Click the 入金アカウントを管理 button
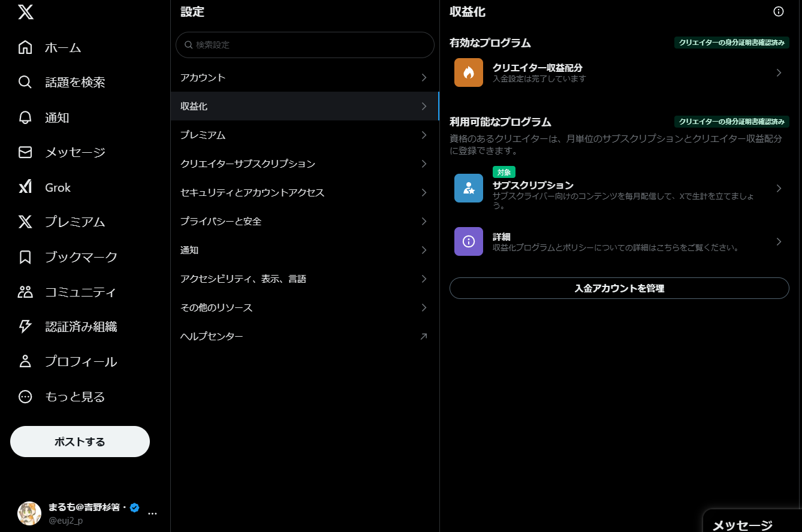802x532 pixels. click(619, 288)
